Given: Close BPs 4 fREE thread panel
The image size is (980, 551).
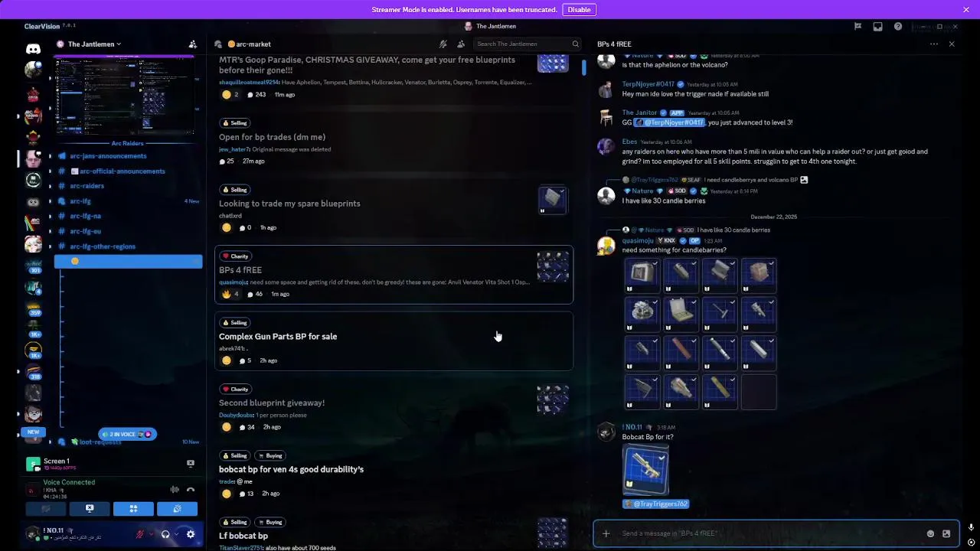Looking at the screenshot, I should click(952, 44).
